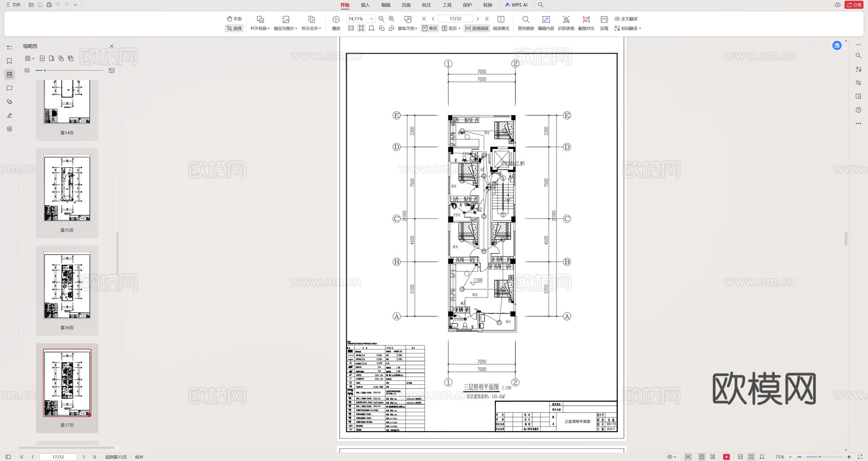Select the 第16页 page thumbnail

67,285
